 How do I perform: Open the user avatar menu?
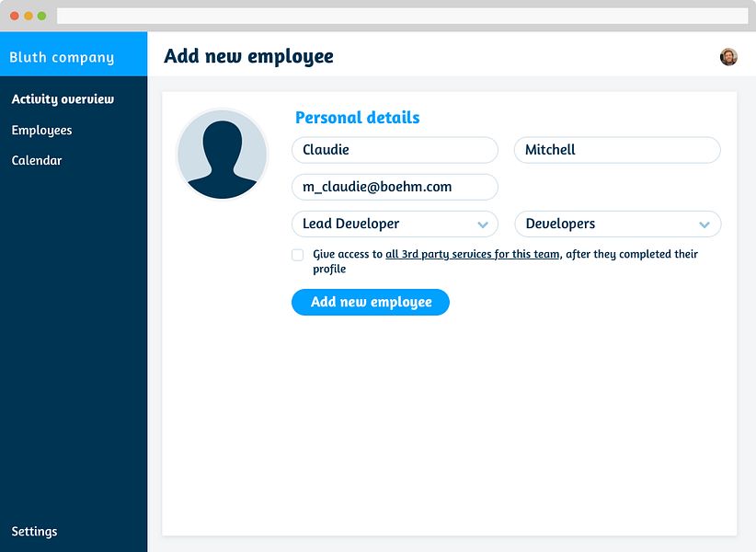[x=728, y=56]
